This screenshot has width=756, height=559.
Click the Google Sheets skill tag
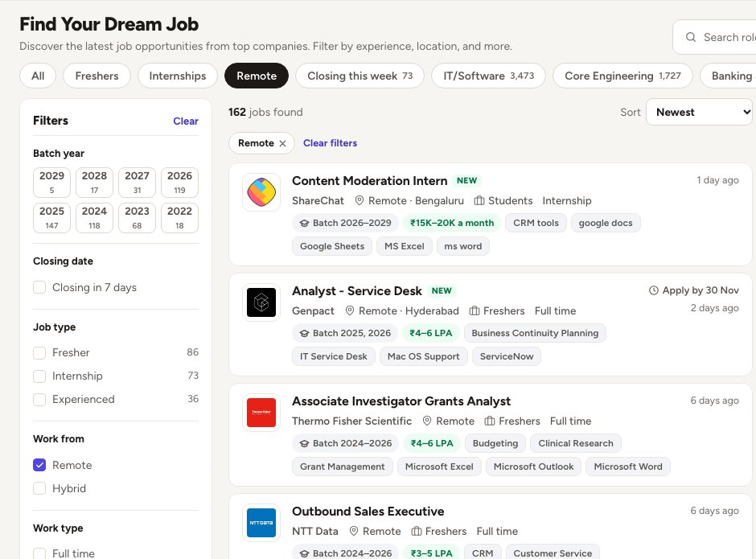tap(331, 246)
